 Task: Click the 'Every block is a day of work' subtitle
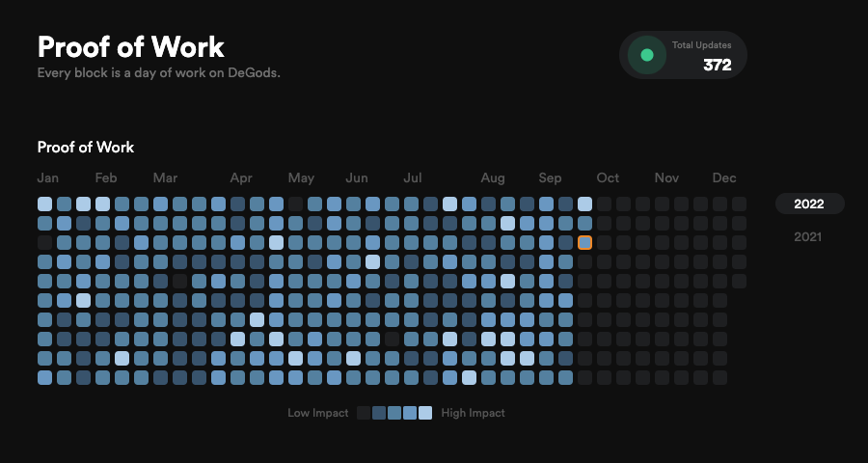pos(159,72)
